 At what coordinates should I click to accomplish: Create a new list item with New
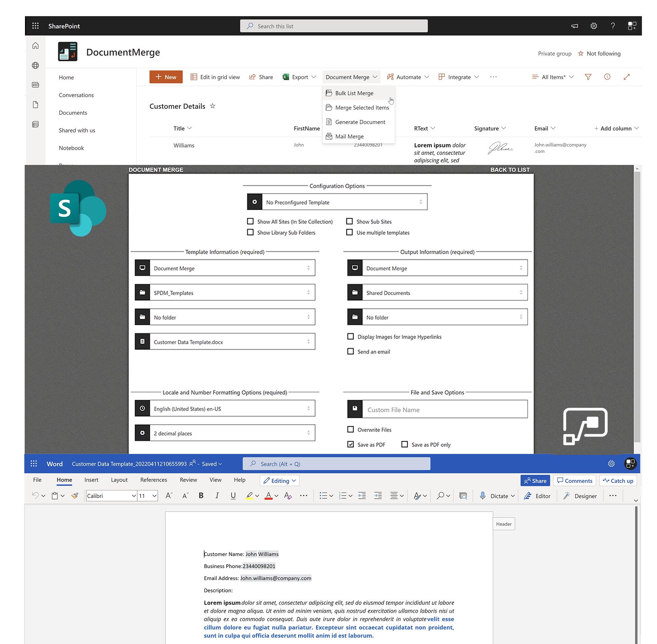point(166,77)
